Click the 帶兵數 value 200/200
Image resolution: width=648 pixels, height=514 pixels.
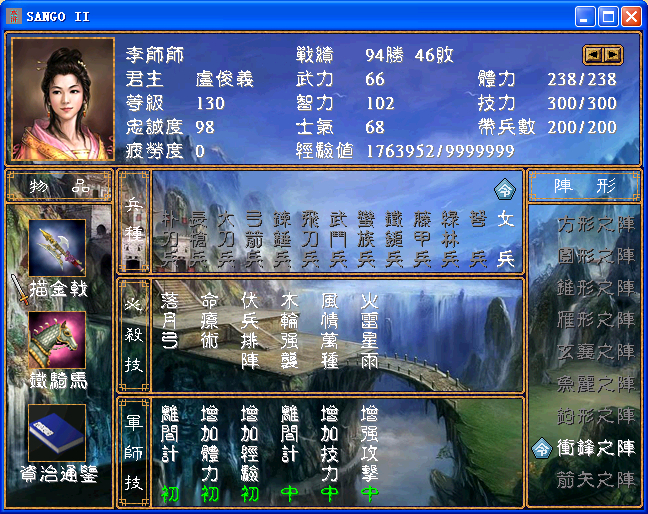(x=582, y=127)
